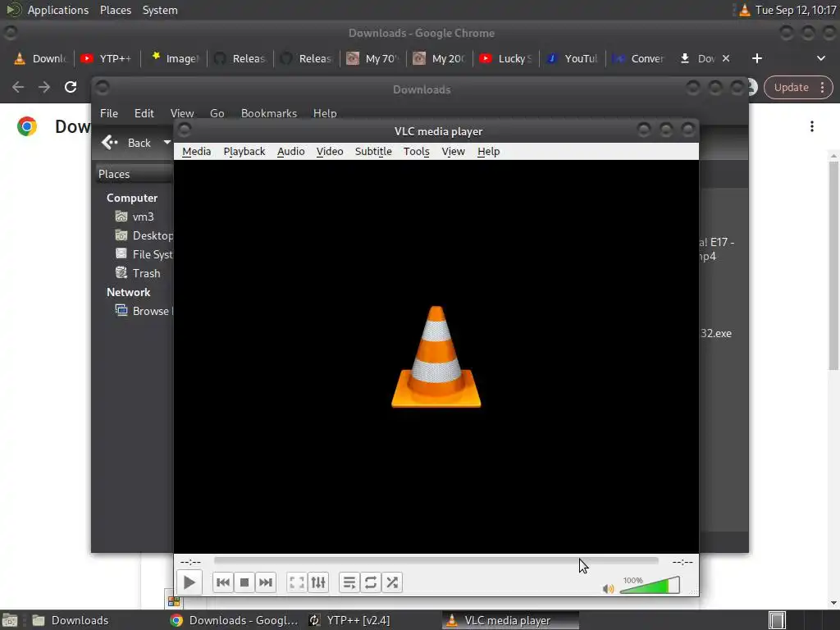Image resolution: width=840 pixels, height=630 pixels.
Task: Open a new Chrome tab
Action: click(x=757, y=58)
